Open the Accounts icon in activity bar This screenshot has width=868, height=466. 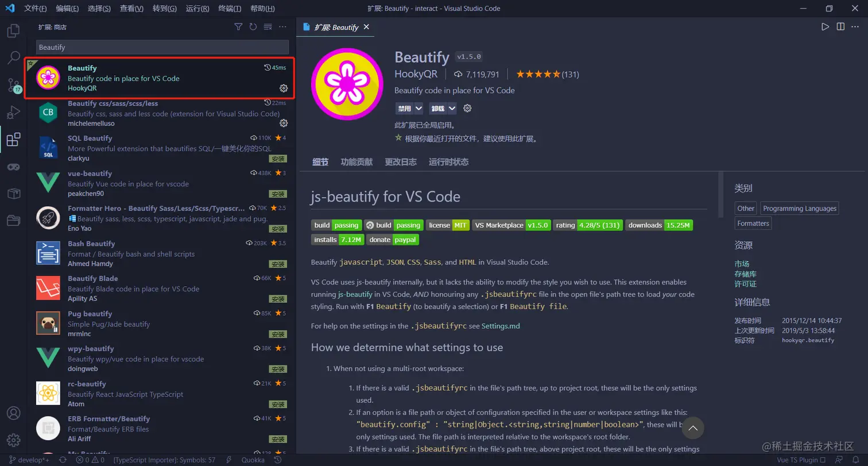point(13,414)
